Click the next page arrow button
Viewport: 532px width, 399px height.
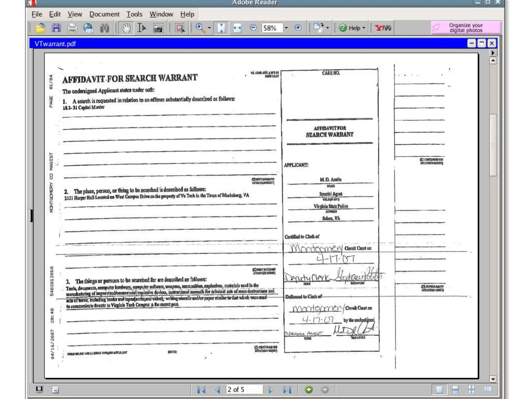[x=271, y=390]
